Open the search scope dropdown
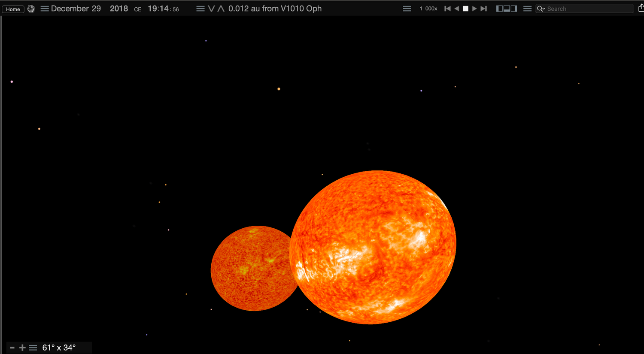The width and height of the screenshot is (644, 354). point(541,8)
